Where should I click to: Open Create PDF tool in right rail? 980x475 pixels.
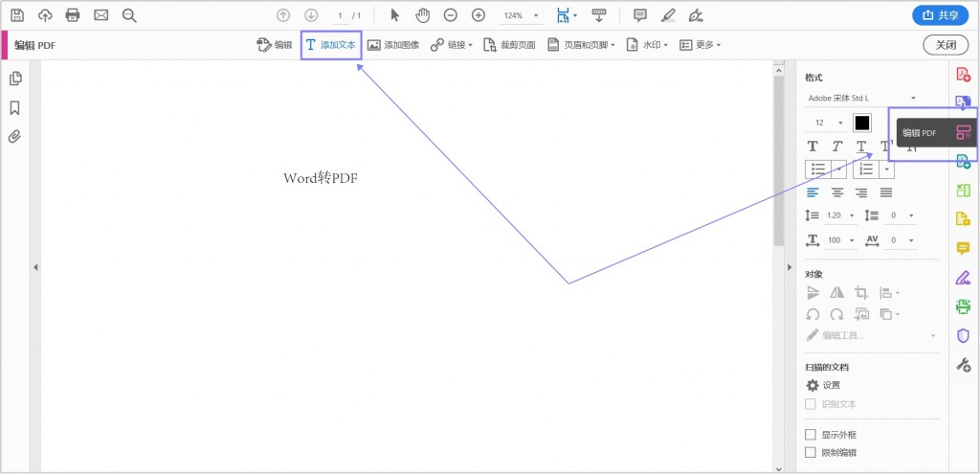click(963, 74)
